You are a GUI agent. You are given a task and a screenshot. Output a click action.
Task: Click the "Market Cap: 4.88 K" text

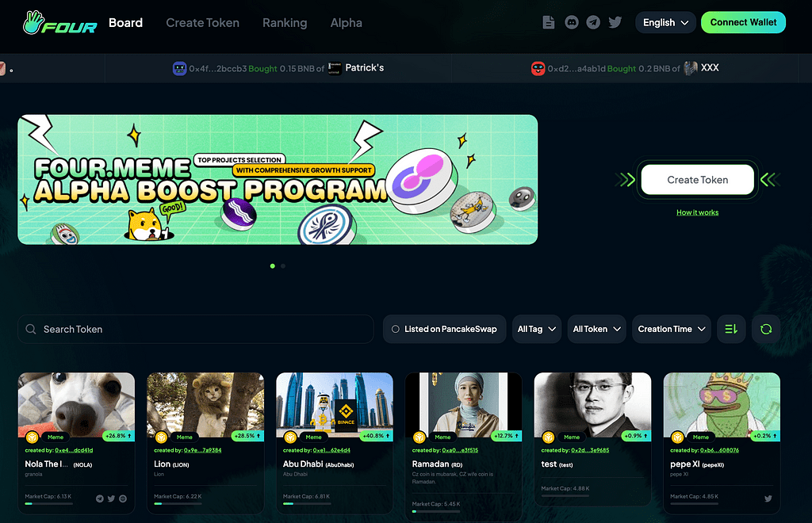565,488
